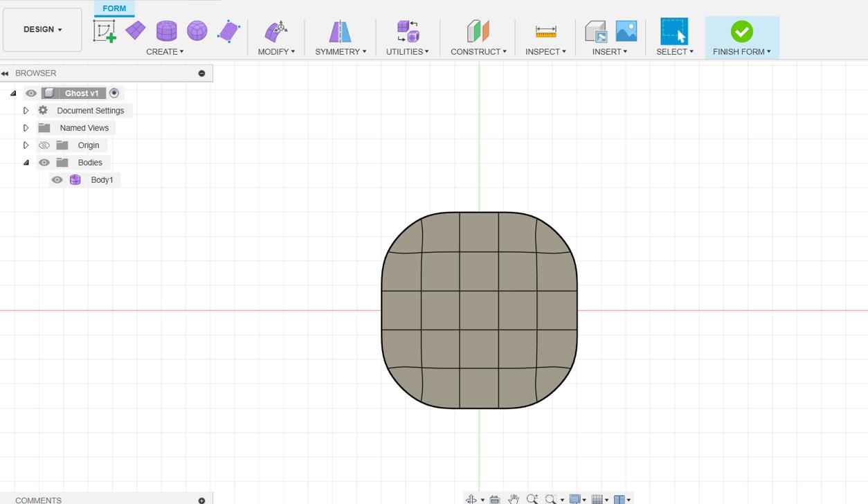Click the green Finish Form checkmark
868x504 pixels.
coord(741,31)
